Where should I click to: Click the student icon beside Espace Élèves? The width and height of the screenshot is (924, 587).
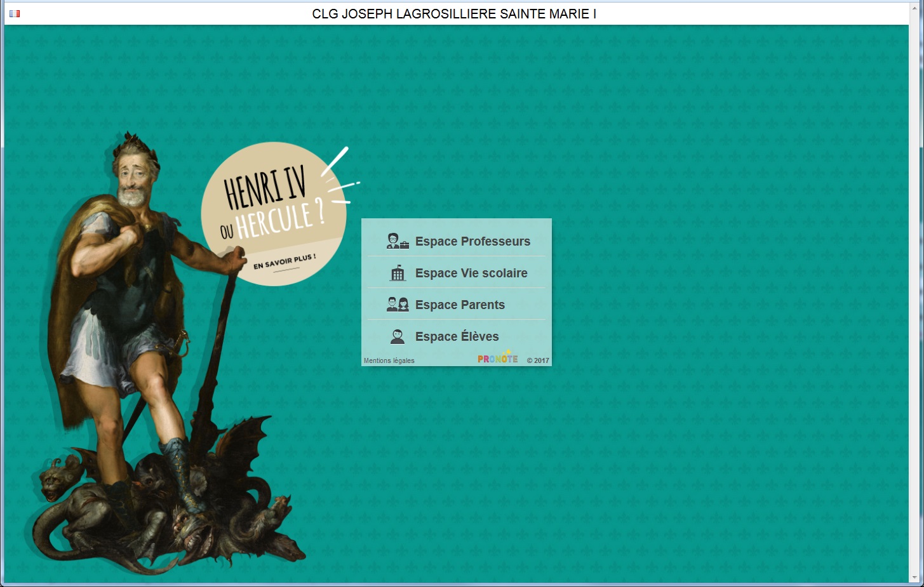click(398, 336)
